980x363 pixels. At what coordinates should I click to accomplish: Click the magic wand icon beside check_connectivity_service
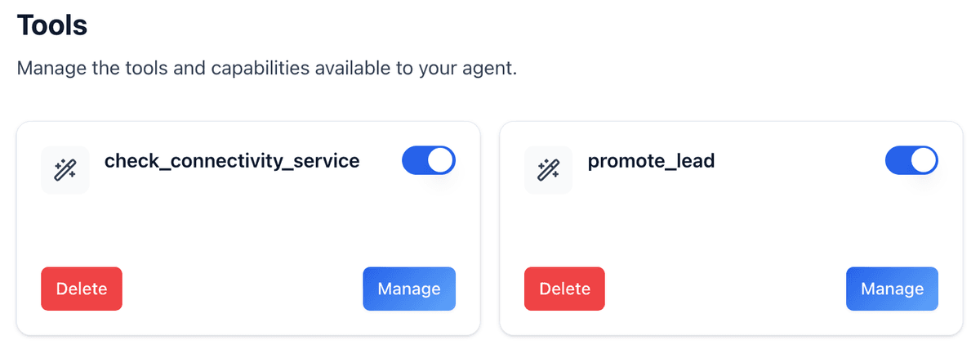[x=65, y=170]
